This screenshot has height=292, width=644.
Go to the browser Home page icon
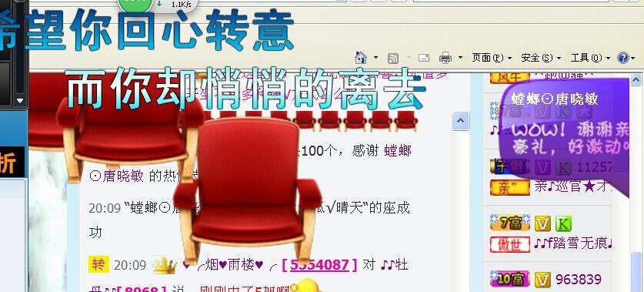(361, 58)
